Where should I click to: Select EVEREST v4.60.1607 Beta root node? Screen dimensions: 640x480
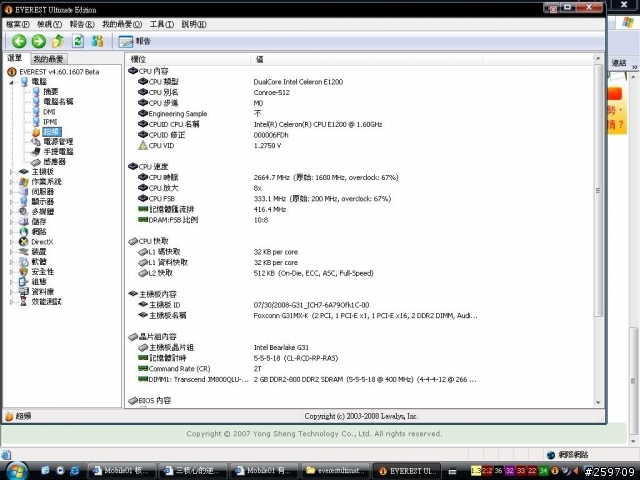click(x=59, y=72)
